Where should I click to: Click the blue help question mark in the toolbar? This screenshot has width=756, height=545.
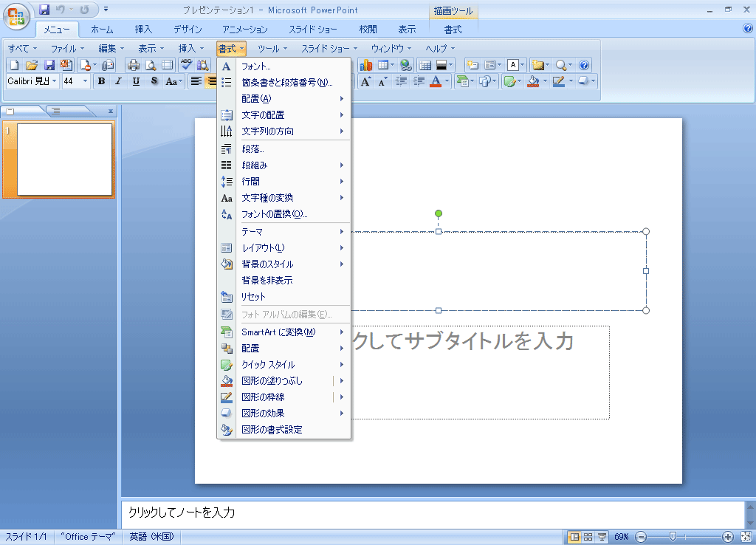coord(584,65)
